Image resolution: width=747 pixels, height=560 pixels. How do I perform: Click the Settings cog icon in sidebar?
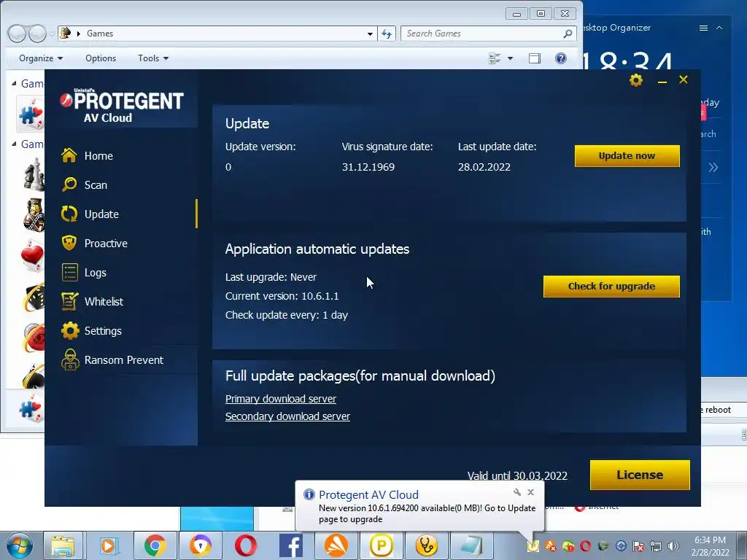pos(70,330)
